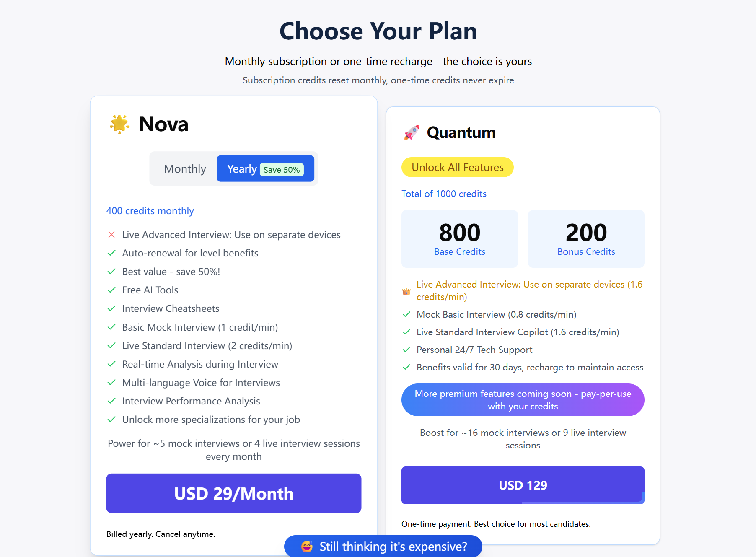Click the checkmark beside Personal 24/7 Tech Support
The height and width of the screenshot is (557, 756).
[406, 350]
